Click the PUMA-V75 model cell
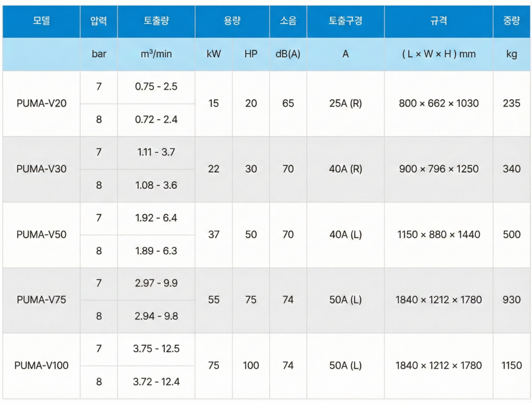 pos(41,300)
